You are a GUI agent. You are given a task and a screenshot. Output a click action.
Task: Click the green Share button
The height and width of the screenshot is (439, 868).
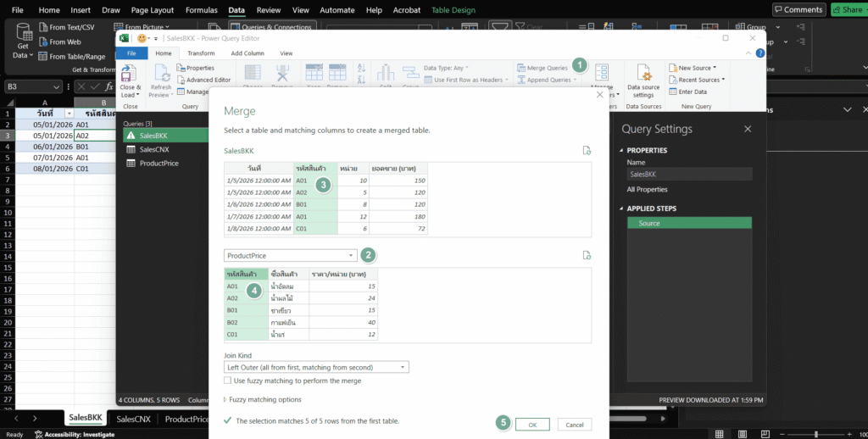848,9
